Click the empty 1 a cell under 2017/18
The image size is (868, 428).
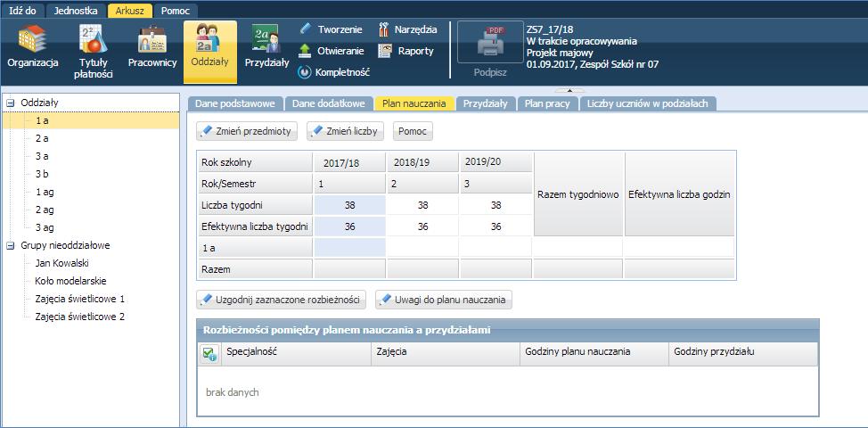349,248
